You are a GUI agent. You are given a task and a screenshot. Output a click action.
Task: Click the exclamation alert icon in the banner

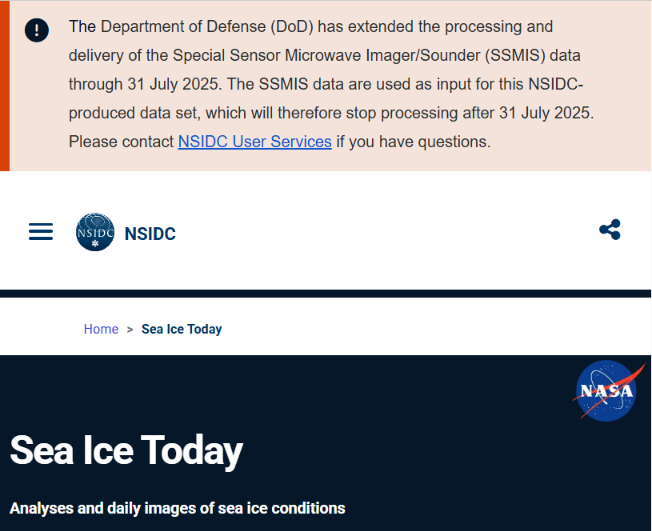tap(37, 30)
